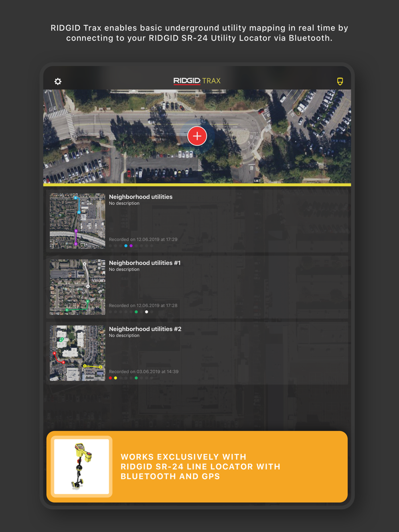Open the Neighborhood utilities #1 map thumbnail
This screenshot has width=399, height=532.
click(x=77, y=287)
